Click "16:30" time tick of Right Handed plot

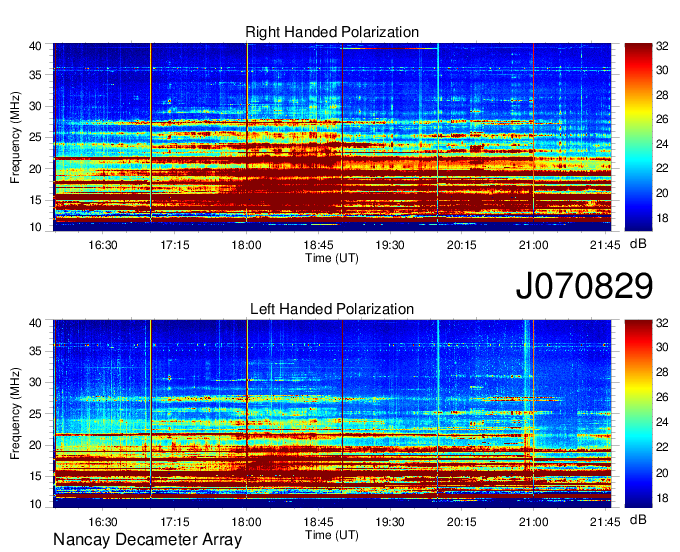point(103,245)
